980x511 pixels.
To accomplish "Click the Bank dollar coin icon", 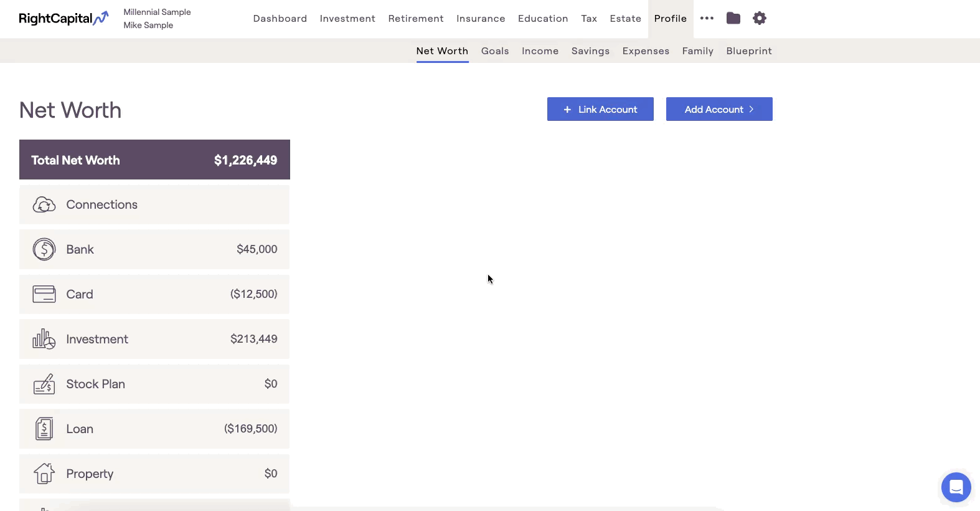I will point(44,249).
